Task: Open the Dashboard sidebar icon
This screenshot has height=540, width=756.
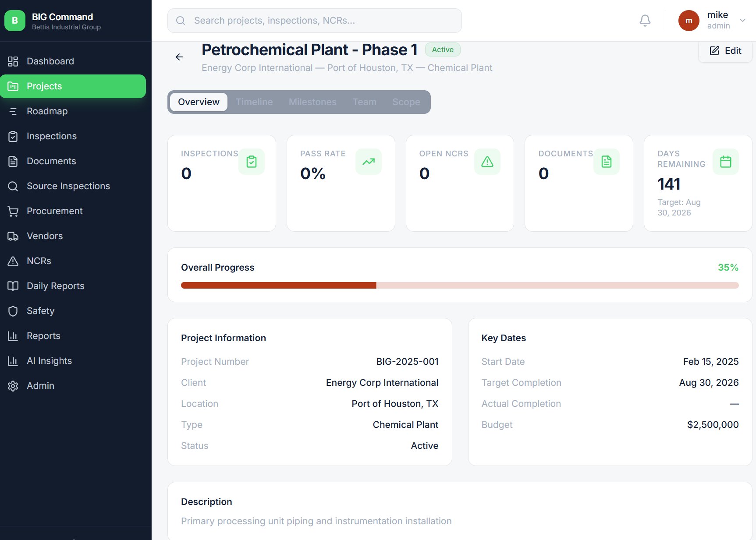Action: (x=13, y=61)
